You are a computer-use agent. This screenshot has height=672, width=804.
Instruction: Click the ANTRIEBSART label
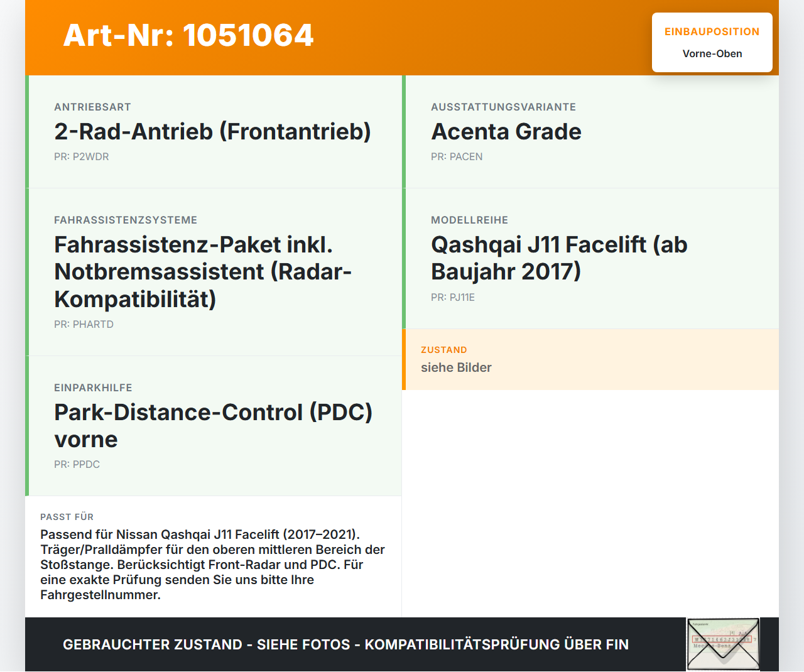click(x=92, y=107)
